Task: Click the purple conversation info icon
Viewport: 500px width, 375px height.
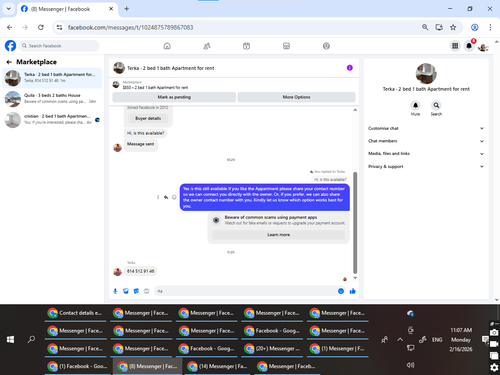Action: 350,68
